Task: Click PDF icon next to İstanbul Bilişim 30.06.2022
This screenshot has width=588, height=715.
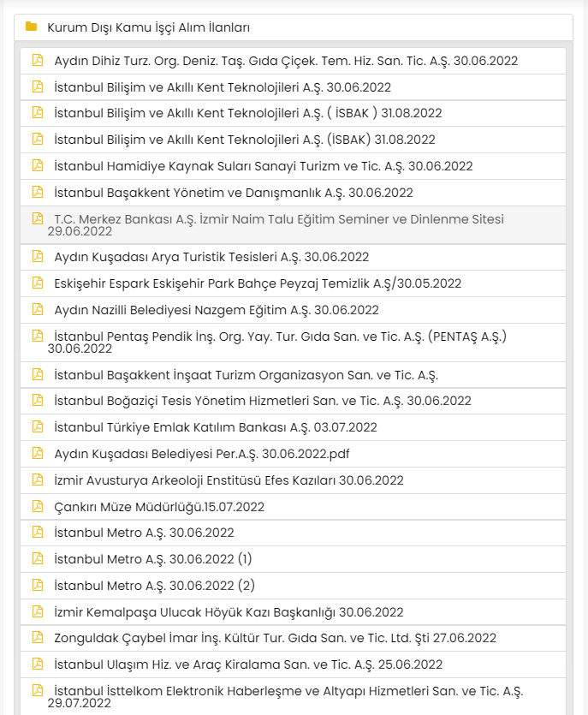Action: (x=38, y=86)
